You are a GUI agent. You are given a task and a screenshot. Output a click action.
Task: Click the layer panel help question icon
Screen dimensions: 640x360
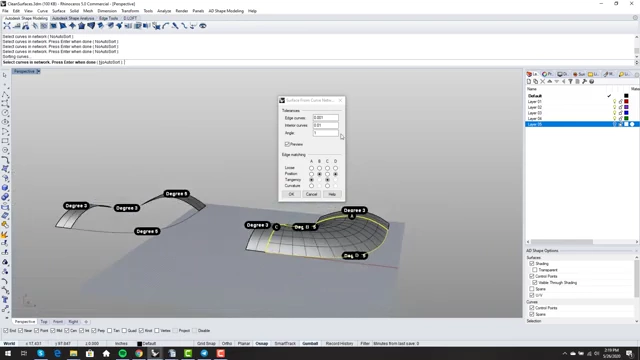coord(591,82)
